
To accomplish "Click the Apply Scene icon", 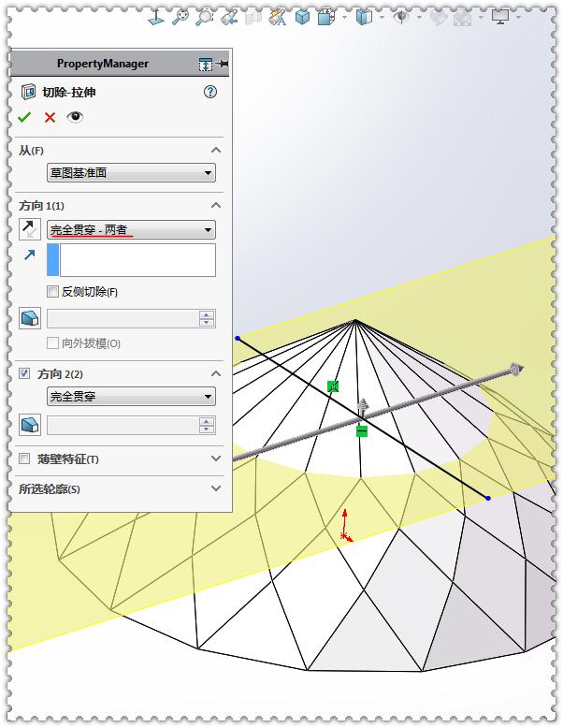I will tap(438, 18).
